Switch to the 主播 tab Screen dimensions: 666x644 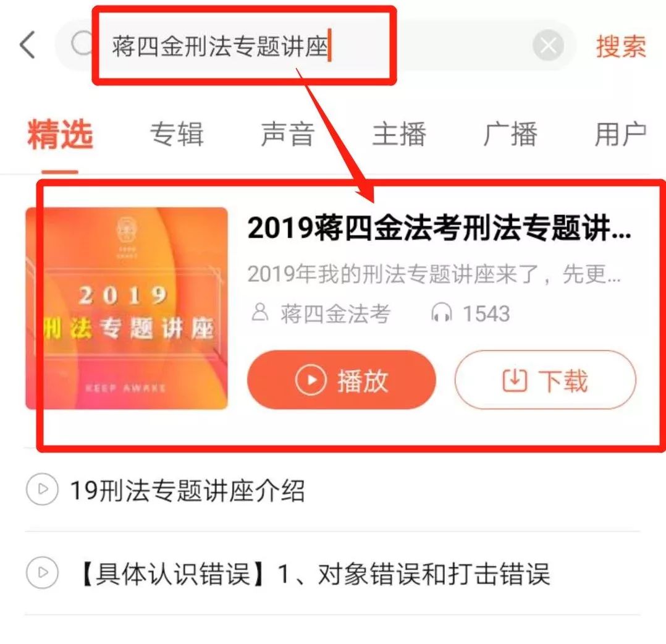tap(399, 134)
